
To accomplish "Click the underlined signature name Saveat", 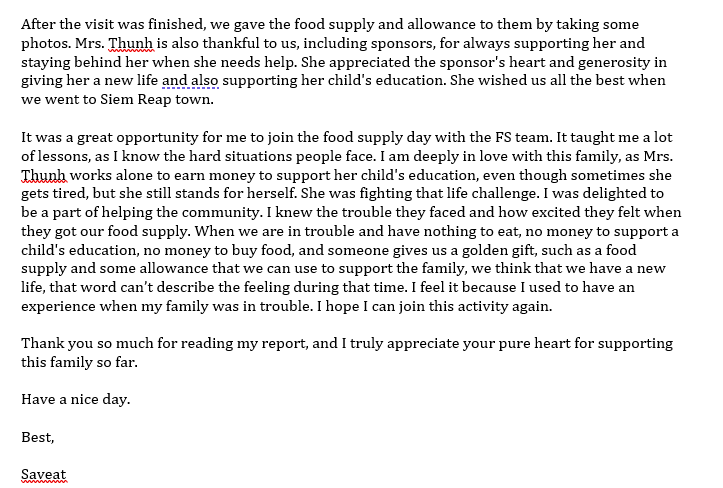I will coord(44,474).
